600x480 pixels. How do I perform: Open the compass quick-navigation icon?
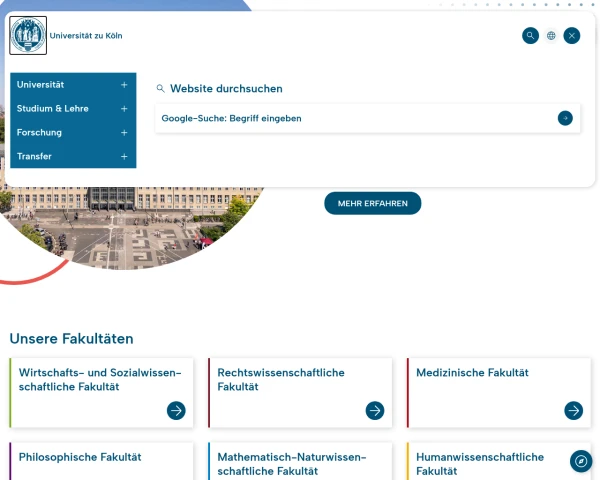point(581,461)
